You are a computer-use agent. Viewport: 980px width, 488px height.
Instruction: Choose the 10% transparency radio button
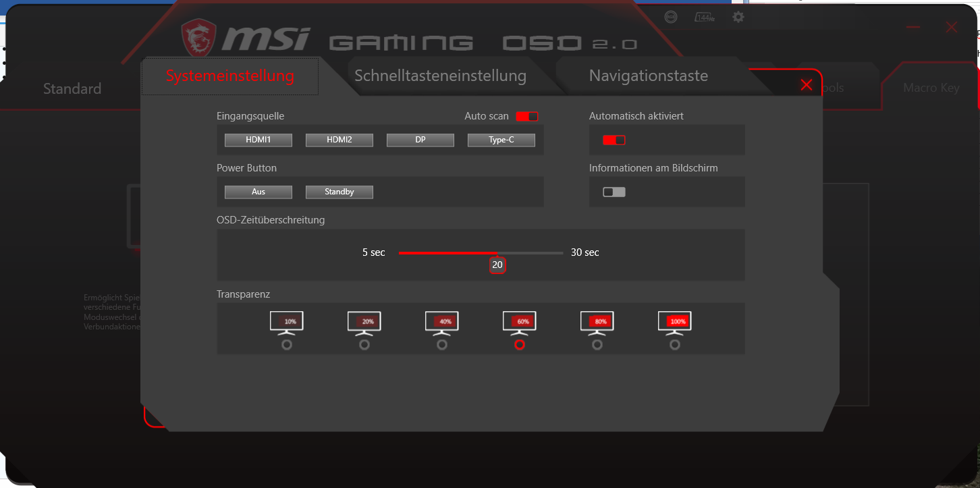[x=286, y=344]
